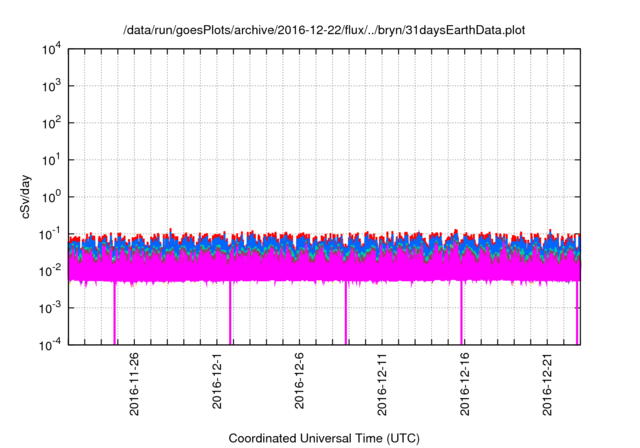Image resolution: width=640 pixels, height=448 pixels.
Task: Click the bottom y-axis tick label 10^-4
Action: (50, 344)
